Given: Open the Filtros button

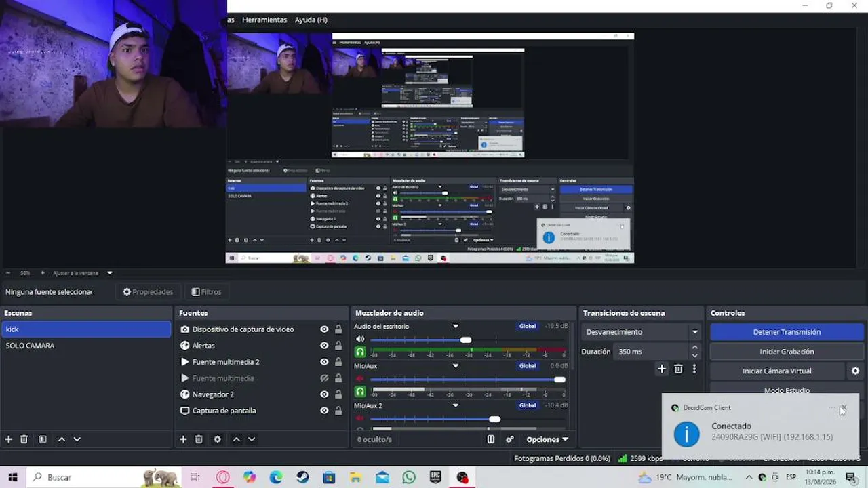Looking at the screenshot, I should pos(207,292).
